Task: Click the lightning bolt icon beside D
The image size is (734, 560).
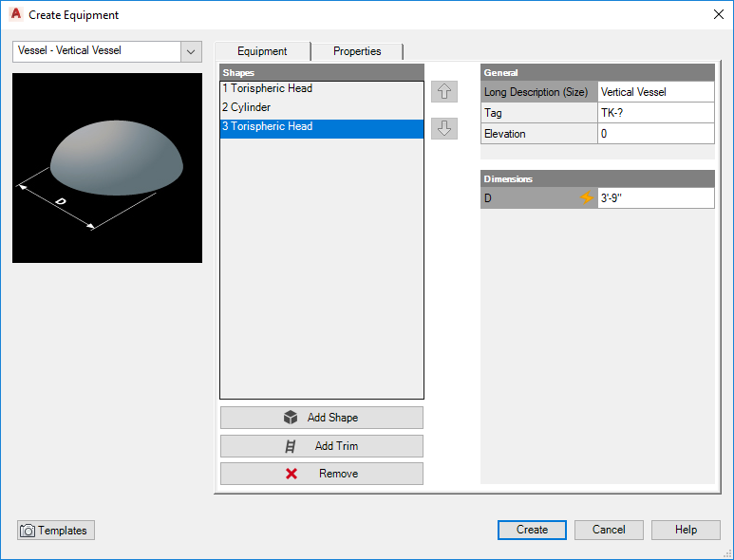Action: coord(586,197)
